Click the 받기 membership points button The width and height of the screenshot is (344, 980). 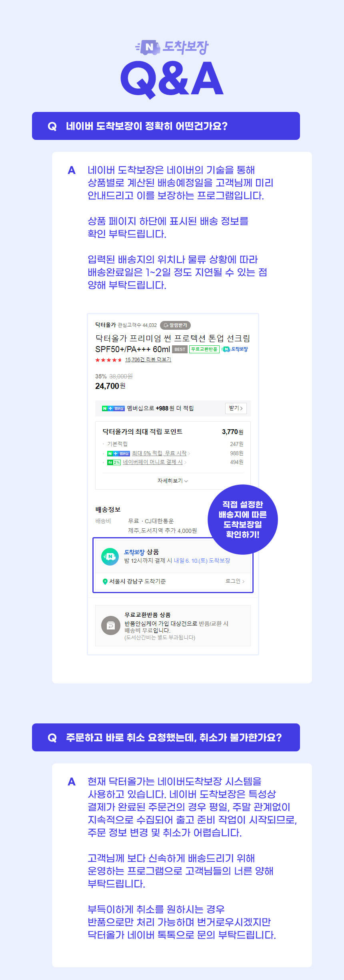[236, 408]
